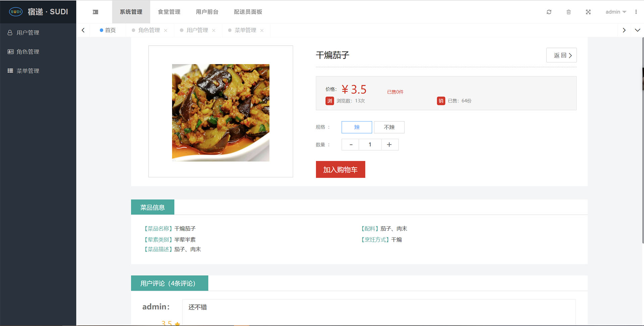Click the 【菜品名称】干煸茄子 line

(x=169, y=228)
